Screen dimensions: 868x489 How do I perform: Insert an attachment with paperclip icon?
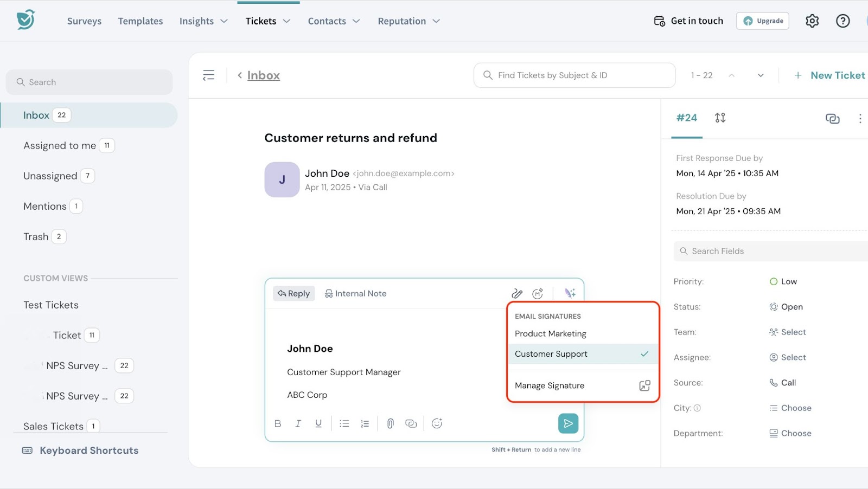pos(390,423)
